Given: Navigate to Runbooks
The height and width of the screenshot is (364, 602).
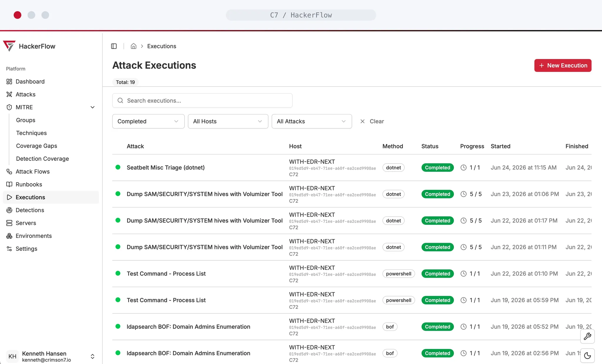Looking at the screenshot, I should [x=29, y=184].
